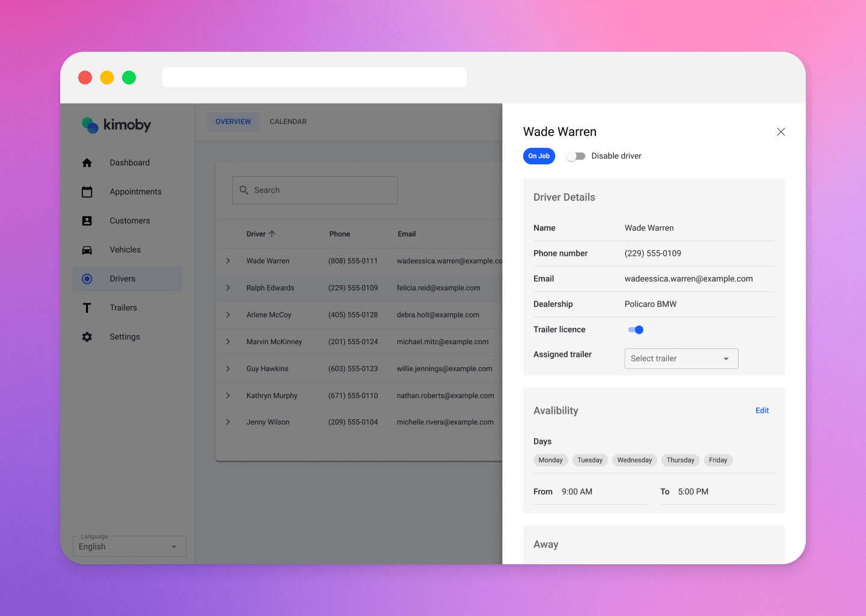This screenshot has width=866, height=616.
Task: Click the On Job status badge
Action: pyautogui.click(x=538, y=156)
